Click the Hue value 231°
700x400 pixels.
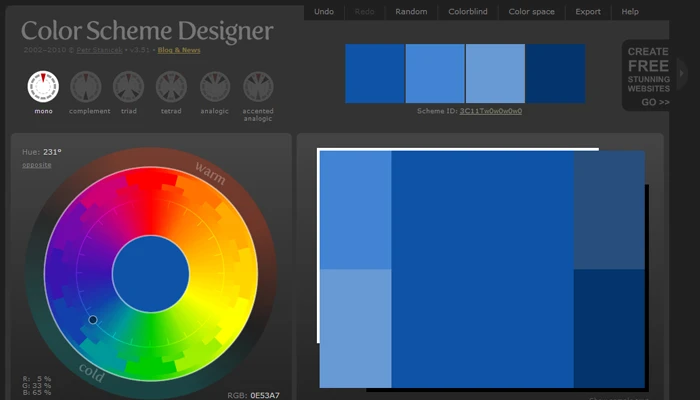(52, 152)
